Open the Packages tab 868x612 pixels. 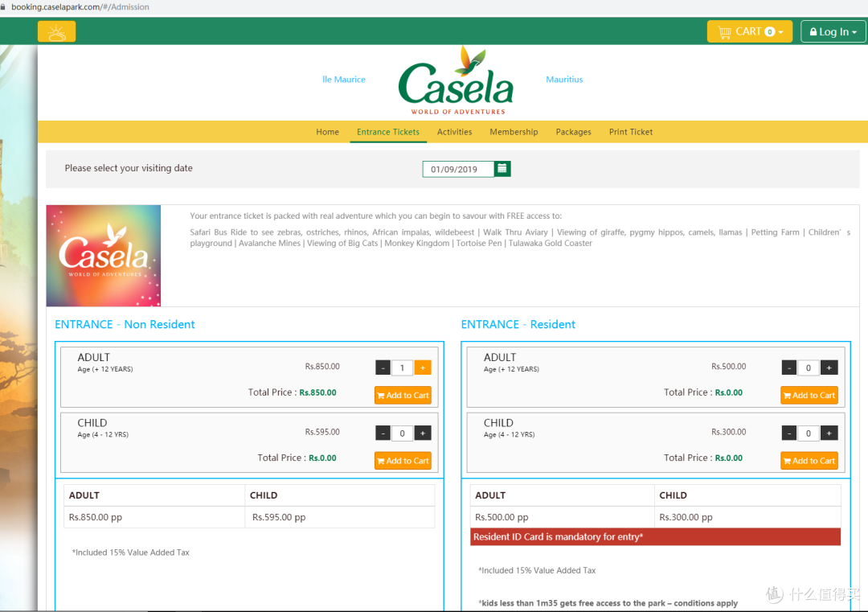click(574, 132)
